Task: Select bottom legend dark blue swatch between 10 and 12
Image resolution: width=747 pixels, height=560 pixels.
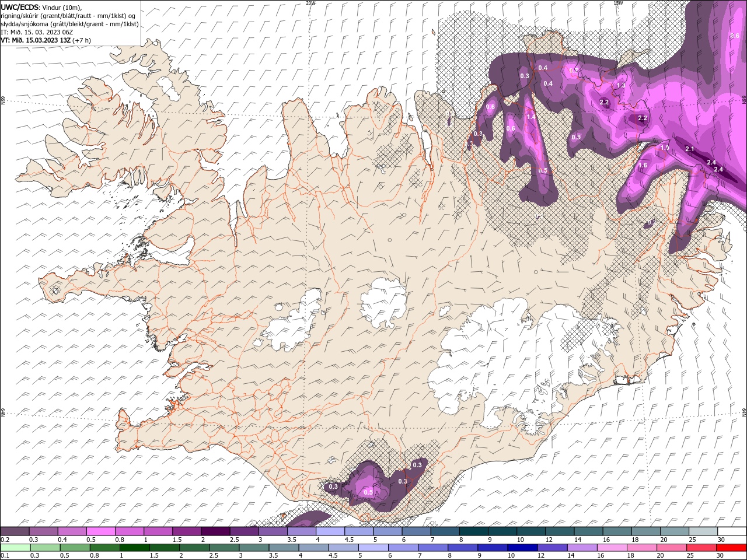Action: (x=522, y=548)
